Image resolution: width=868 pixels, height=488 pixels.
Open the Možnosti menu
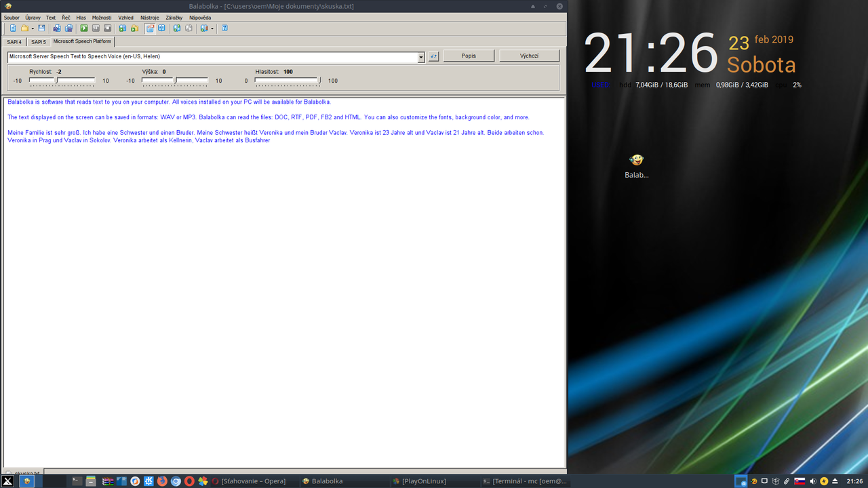click(102, 18)
